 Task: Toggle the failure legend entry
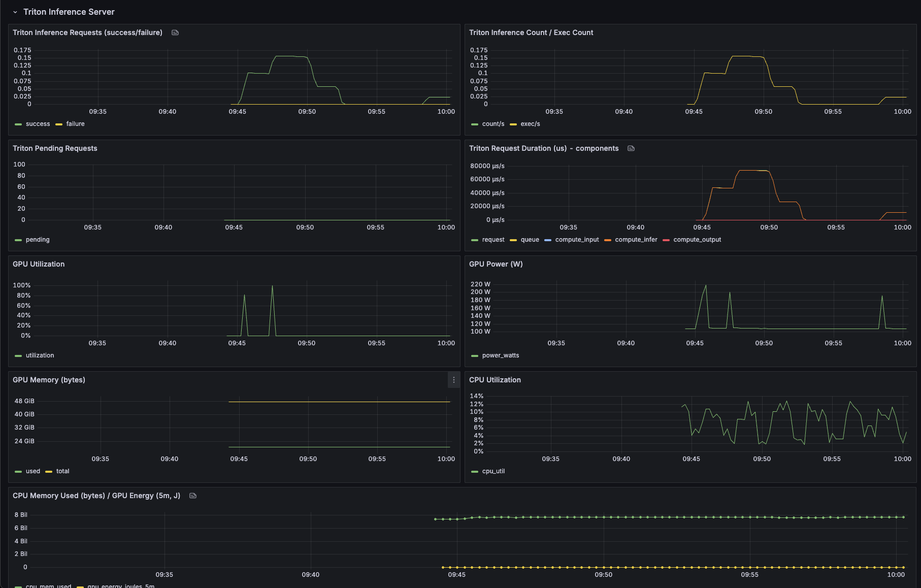click(x=74, y=124)
